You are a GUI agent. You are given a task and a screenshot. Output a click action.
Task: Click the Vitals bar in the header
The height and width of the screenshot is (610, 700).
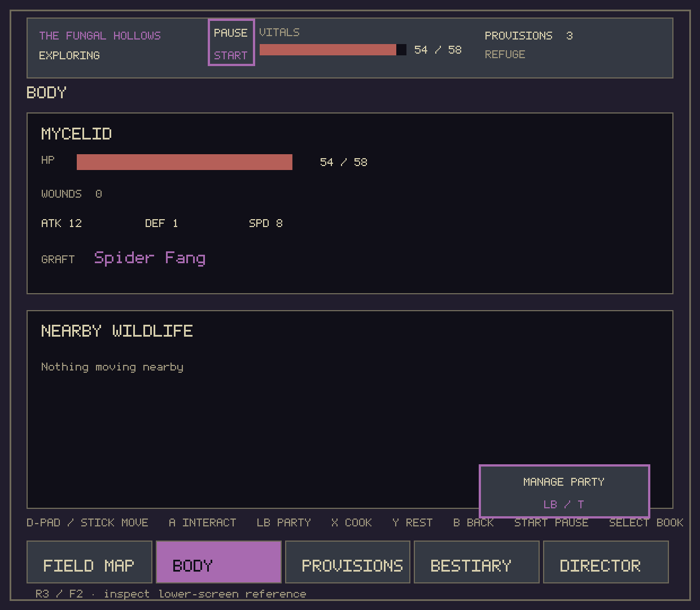tap(333, 50)
